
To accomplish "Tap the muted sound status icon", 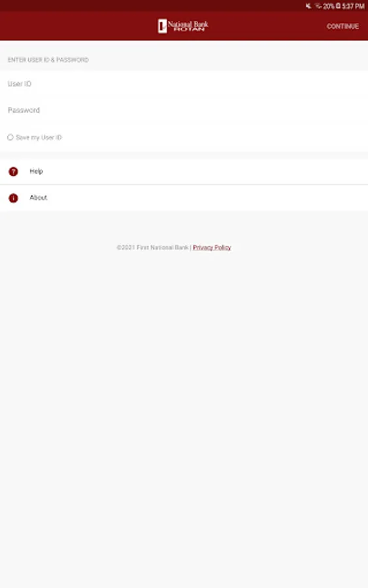I will (x=308, y=6).
